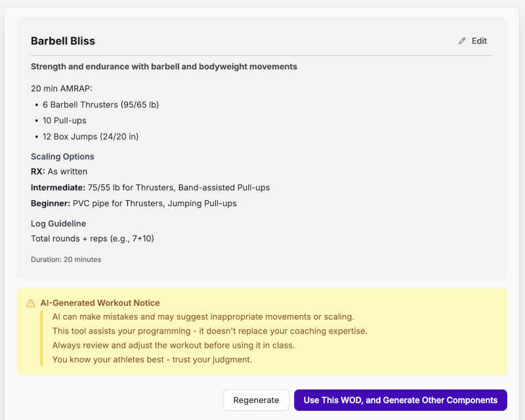Click the 10 Pull-ups list item
The width and height of the screenshot is (525, 420).
64,121
